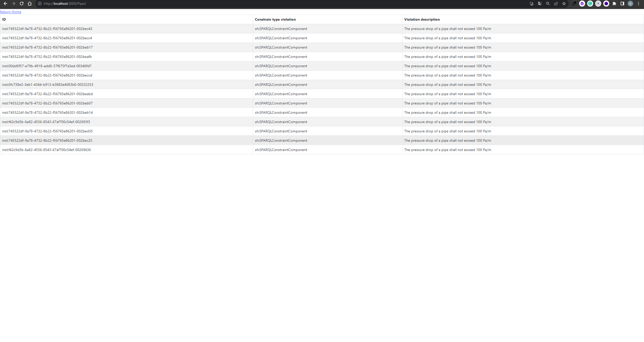Click the browser back arrow

(x=5, y=4)
